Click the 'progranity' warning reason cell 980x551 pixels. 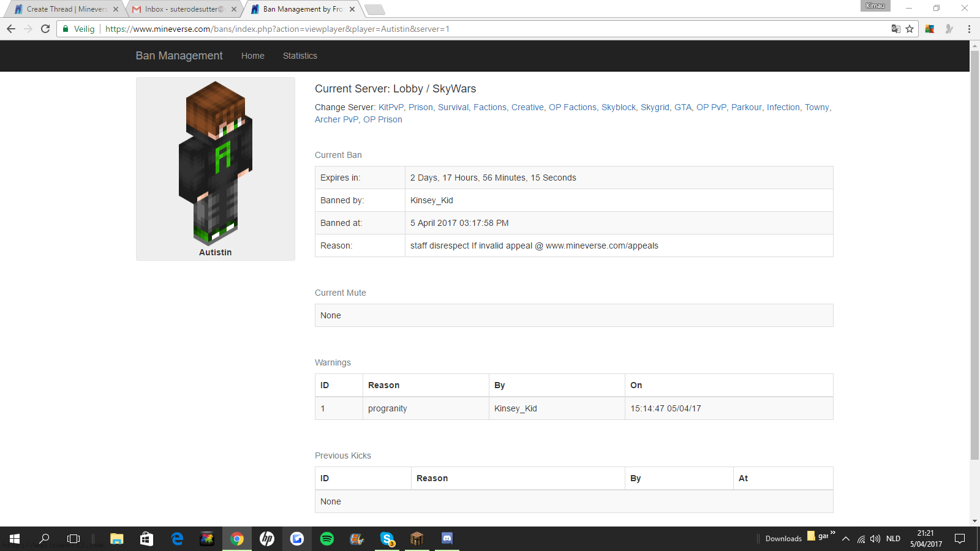(426, 408)
